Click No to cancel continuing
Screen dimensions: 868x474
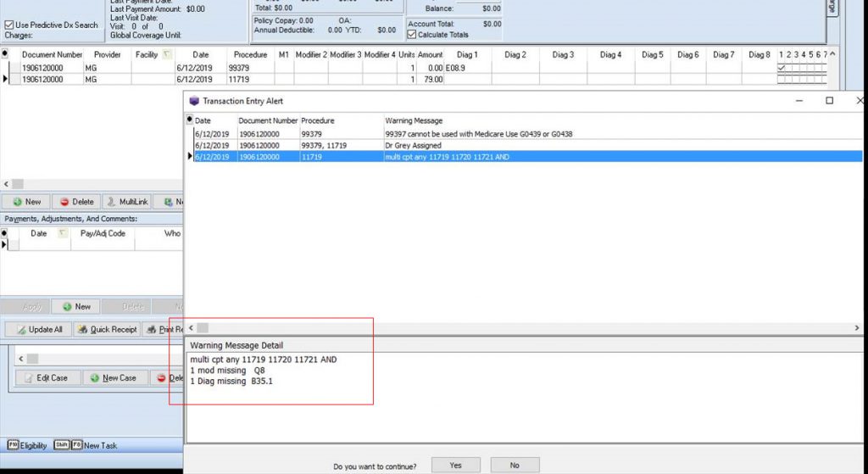(515, 466)
